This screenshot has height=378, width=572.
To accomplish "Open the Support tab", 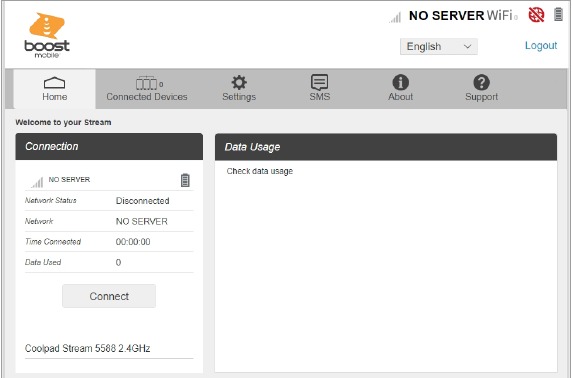I will (x=481, y=89).
